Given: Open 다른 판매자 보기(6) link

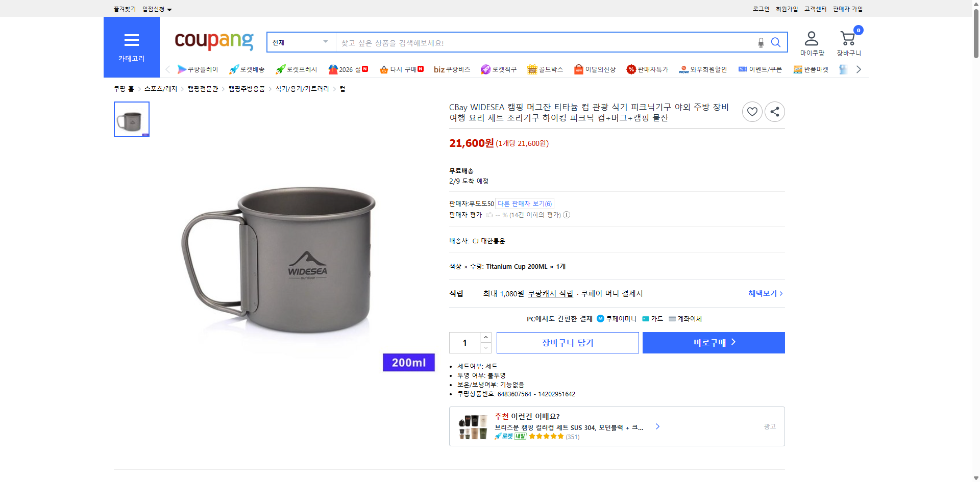Looking at the screenshot, I should coord(525,203).
